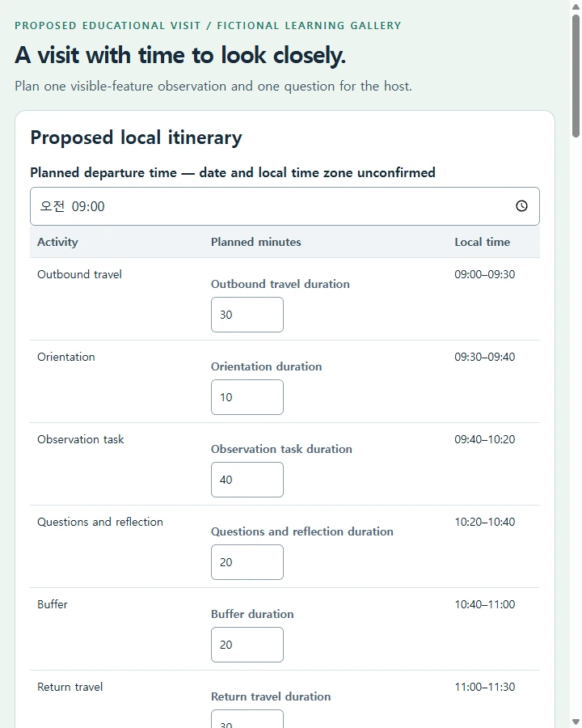Click the Observation task duration label

(281, 449)
